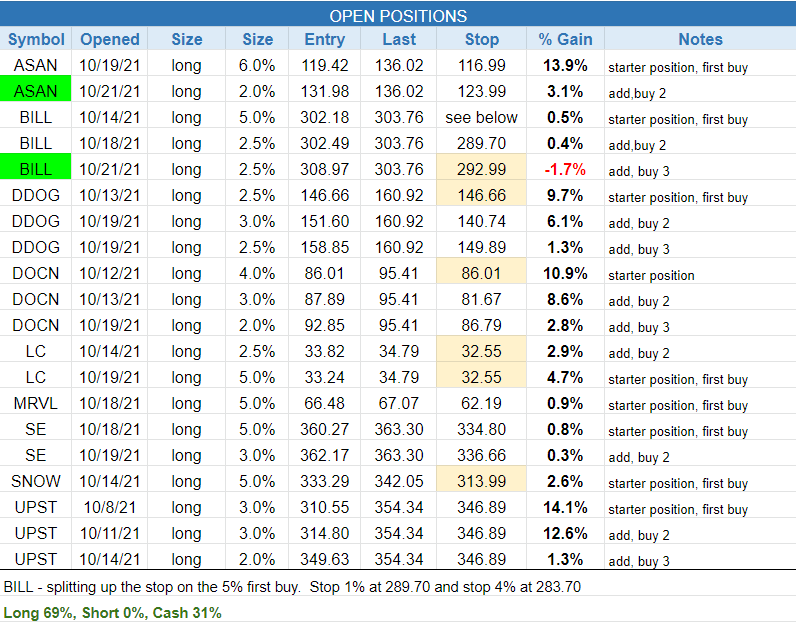Click the 10/12/21 opened date
This screenshot has height=622, width=796.
[110, 273]
